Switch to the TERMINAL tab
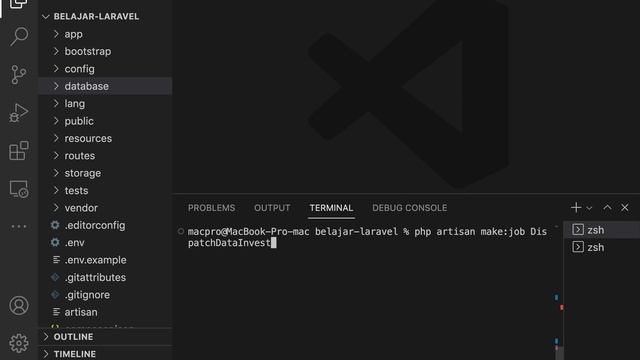Image resolution: width=640 pixels, height=360 pixels. (331, 208)
